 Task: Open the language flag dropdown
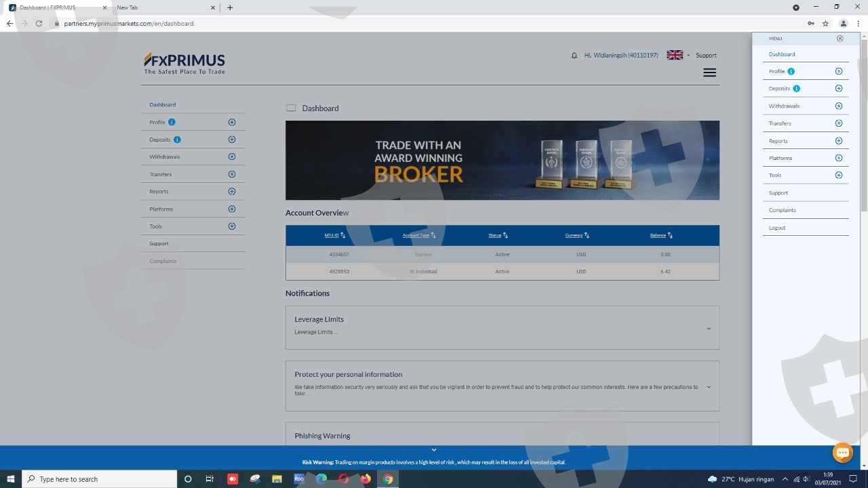tap(677, 56)
